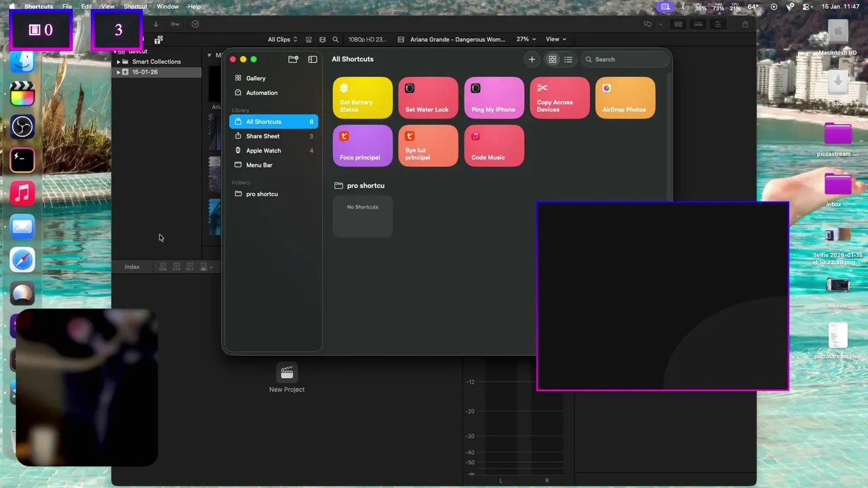
Task: Open the Help menu
Action: pos(194,6)
